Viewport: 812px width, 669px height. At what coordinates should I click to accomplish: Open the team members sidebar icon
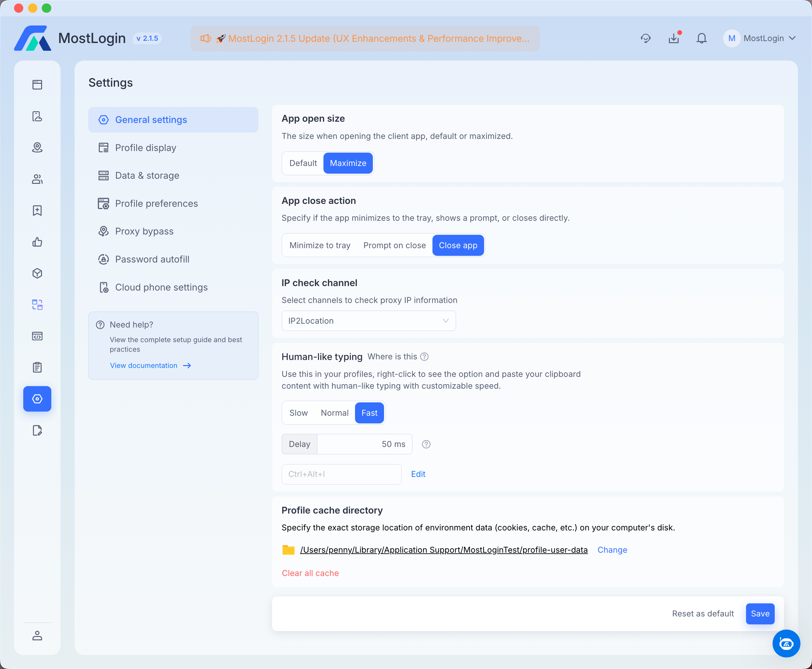[37, 179]
